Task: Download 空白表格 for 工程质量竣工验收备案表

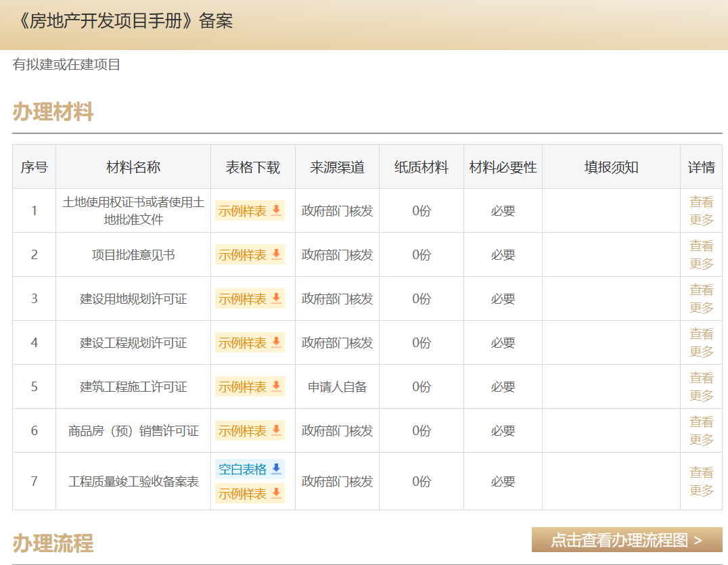Action: point(250,469)
